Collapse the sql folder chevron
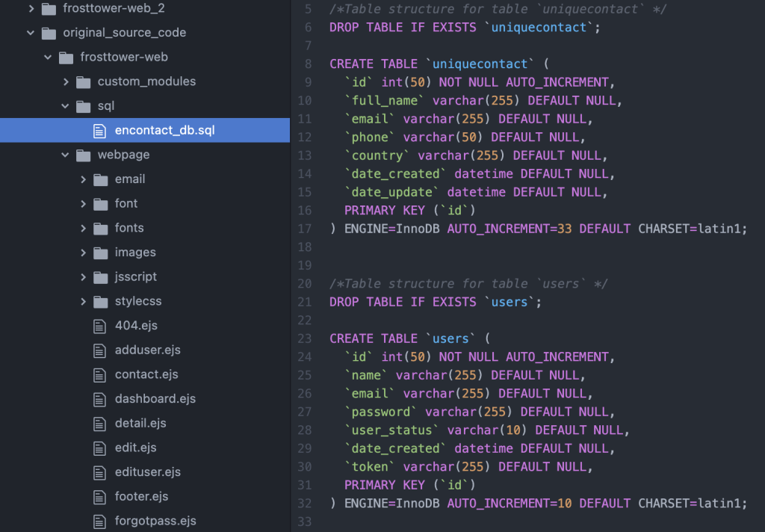765x532 pixels. click(66, 106)
